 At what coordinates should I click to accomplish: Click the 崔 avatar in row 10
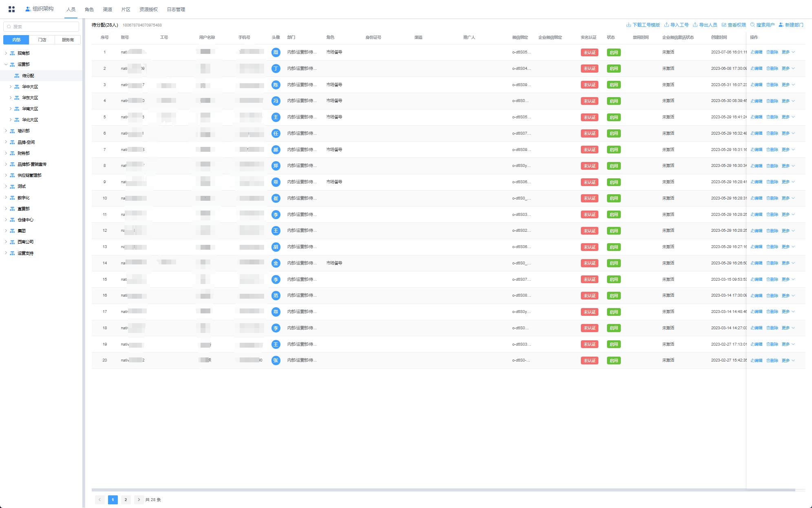click(276, 198)
